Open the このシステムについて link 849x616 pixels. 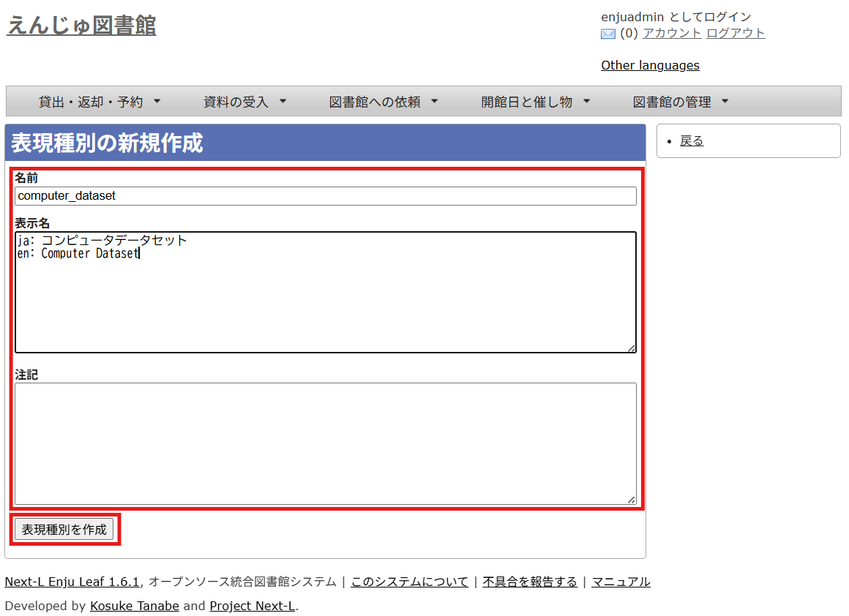pos(409,582)
